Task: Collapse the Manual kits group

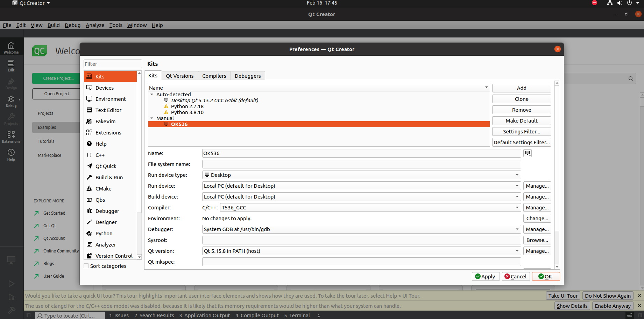Action: [152, 118]
